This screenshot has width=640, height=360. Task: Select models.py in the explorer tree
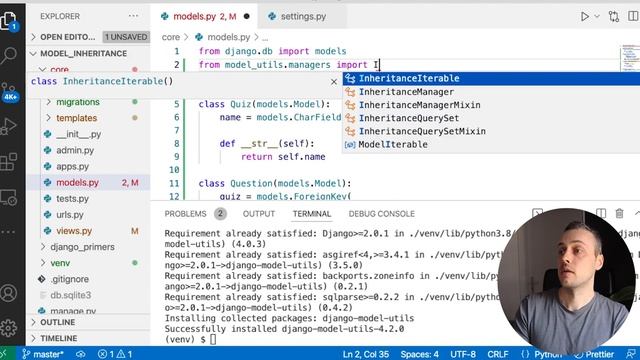[88, 182]
